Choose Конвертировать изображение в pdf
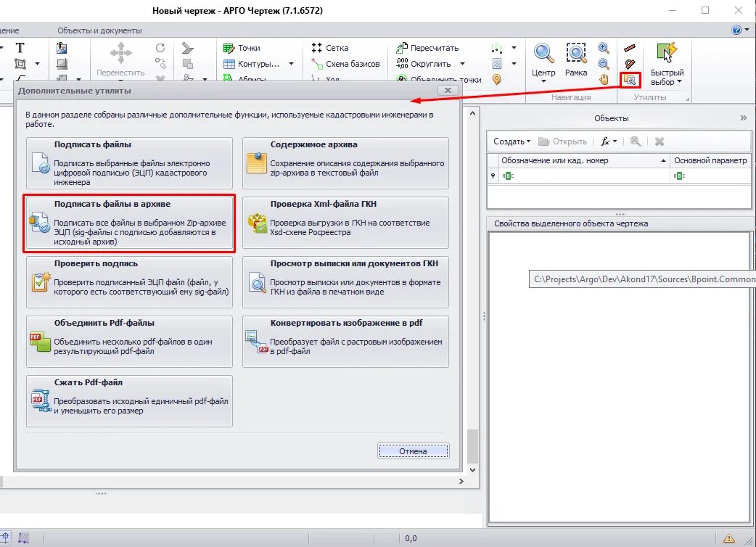Viewport: 756px width, 547px height. 345,342
